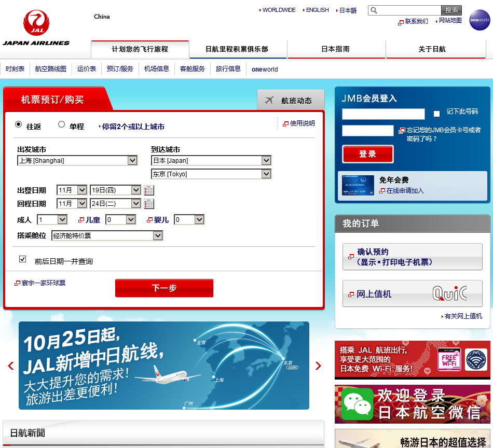The width and height of the screenshot is (493, 448).
Task: Click the Free Wi-Fi badge icon
Action: [x=449, y=359]
